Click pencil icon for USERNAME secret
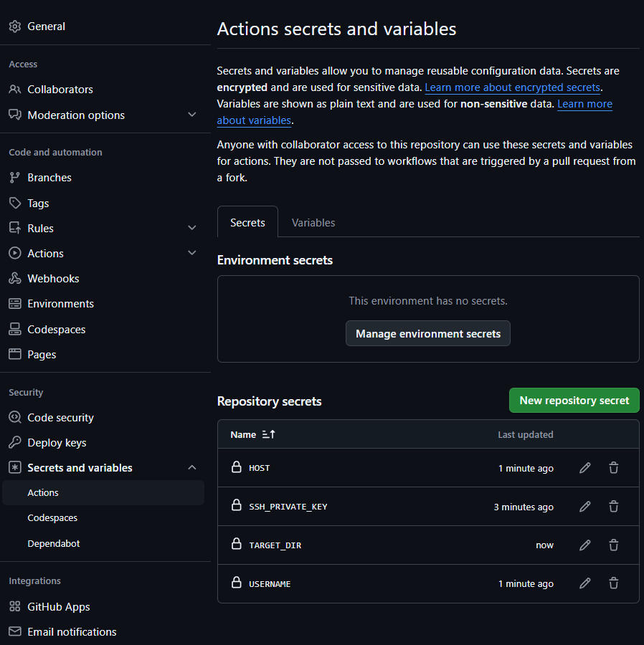 pyautogui.click(x=585, y=584)
